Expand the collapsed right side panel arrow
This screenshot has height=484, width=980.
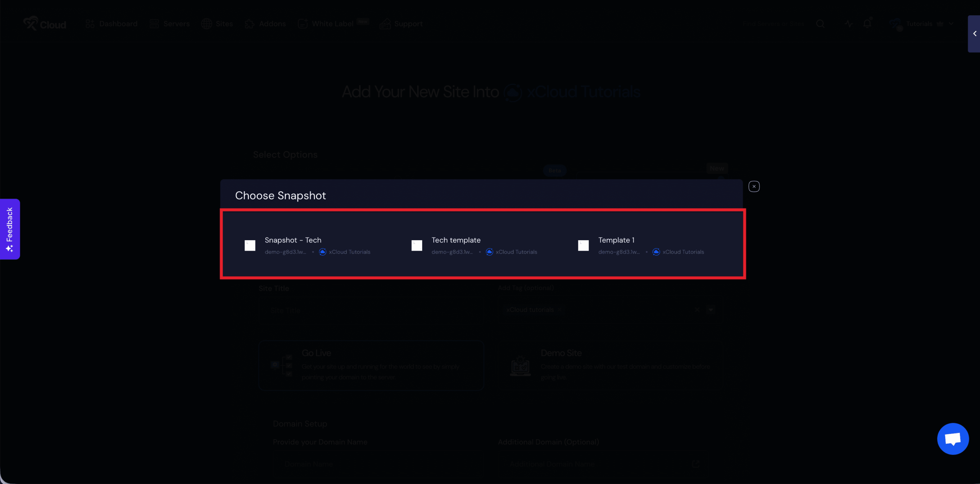point(974,34)
